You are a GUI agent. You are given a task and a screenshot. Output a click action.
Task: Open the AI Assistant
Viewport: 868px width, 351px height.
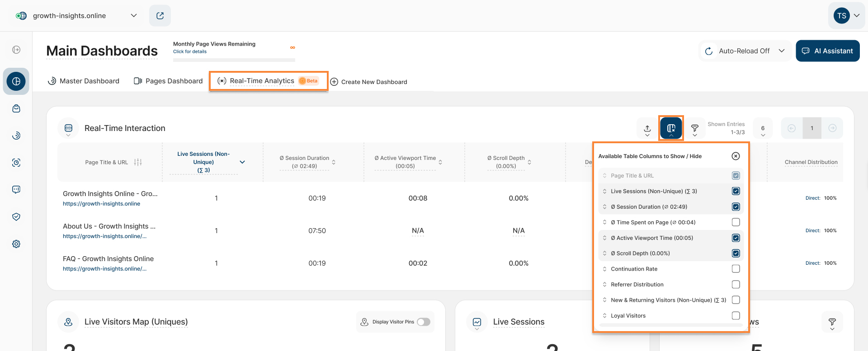[828, 51]
